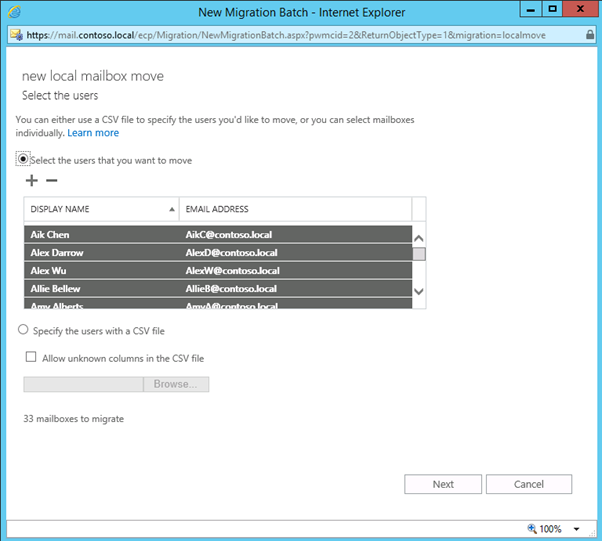The width and height of the screenshot is (602, 541).
Task: Sort by the EMAIL ADDRESS column header
Action: 296,209
